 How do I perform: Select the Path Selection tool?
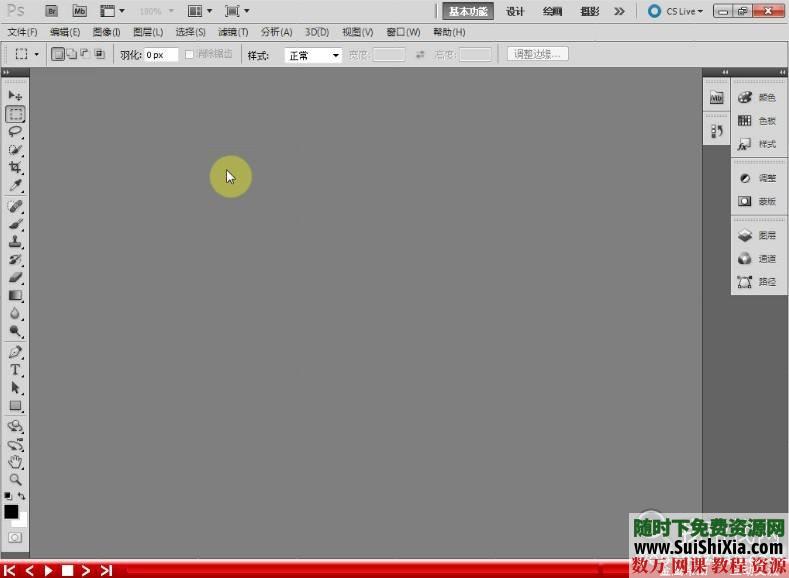pos(15,388)
